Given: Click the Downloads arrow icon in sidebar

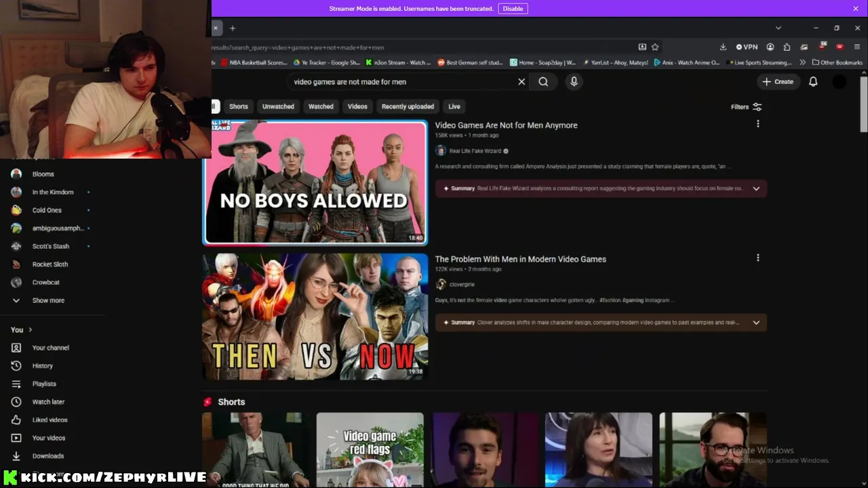Looking at the screenshot, I should coord(16,455).
